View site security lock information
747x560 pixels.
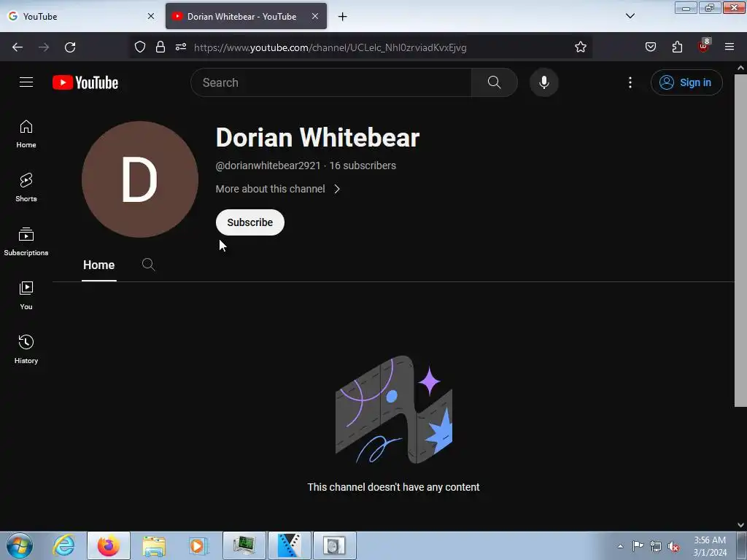click(x=160, y=47)
